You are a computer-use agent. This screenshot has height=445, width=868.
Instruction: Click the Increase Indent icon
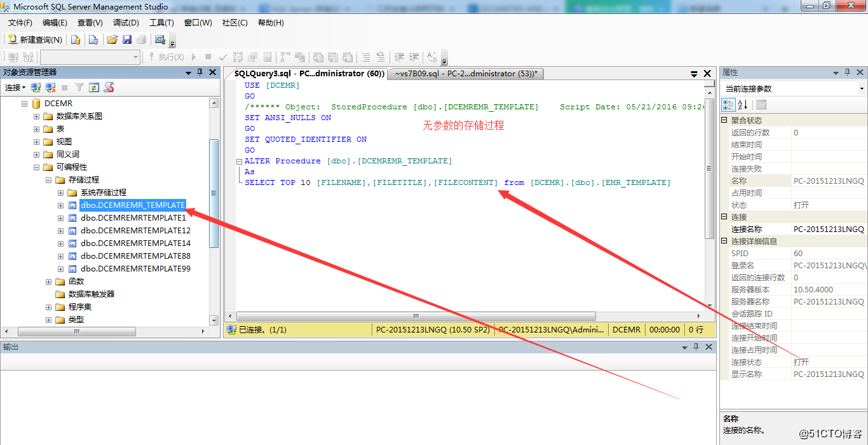tap(414, 57)
